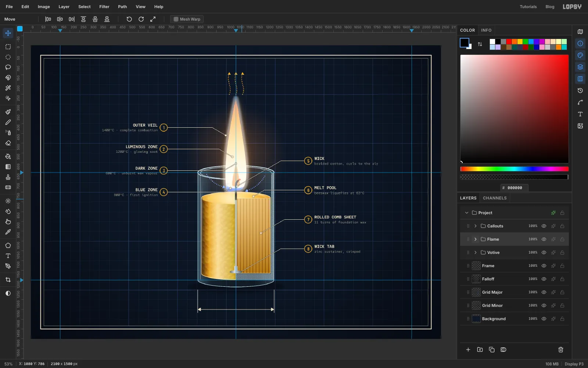Click the Mesh Warp button
The width and height of the screenshot is (588, 368).
[x=187, y=19]
